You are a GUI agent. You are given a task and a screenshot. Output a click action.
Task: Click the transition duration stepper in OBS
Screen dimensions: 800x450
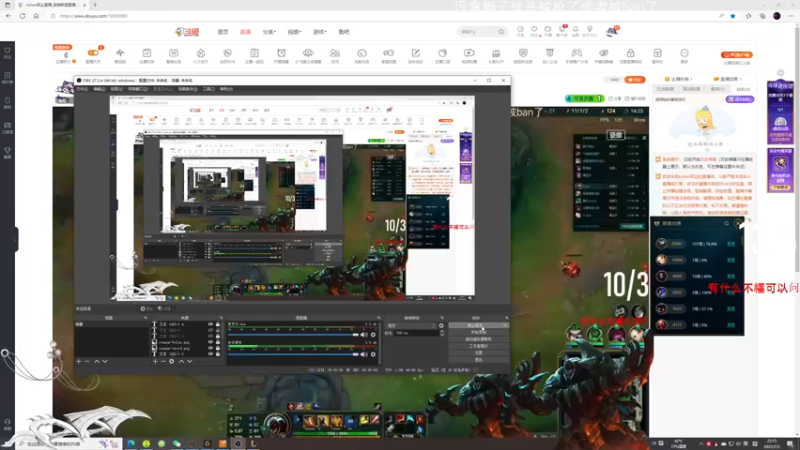point(441,333)
